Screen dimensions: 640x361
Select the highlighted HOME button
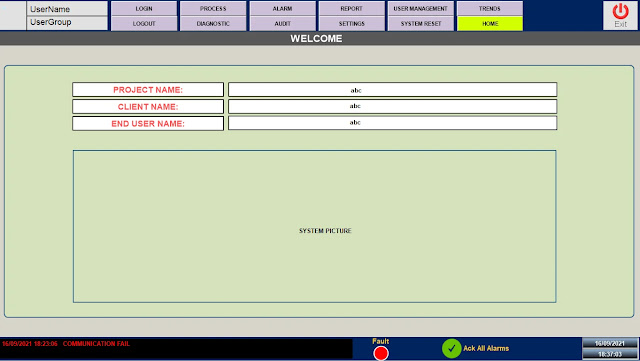point(490,24)
